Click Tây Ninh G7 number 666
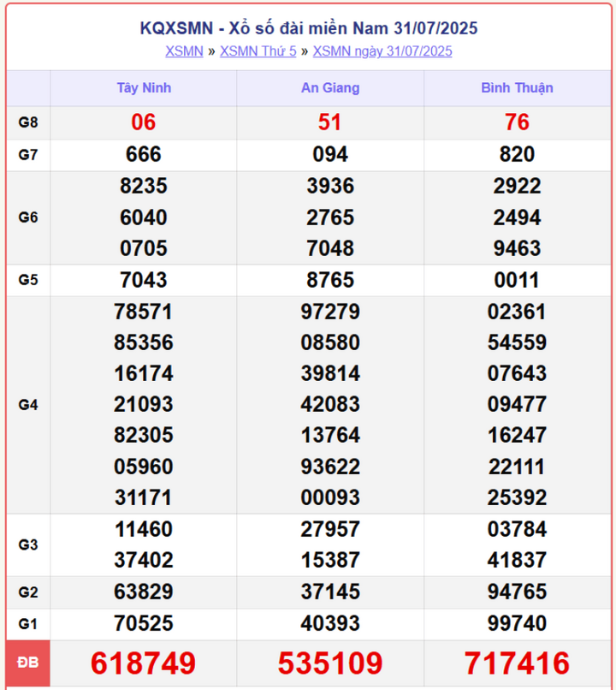 coord(144,154)
